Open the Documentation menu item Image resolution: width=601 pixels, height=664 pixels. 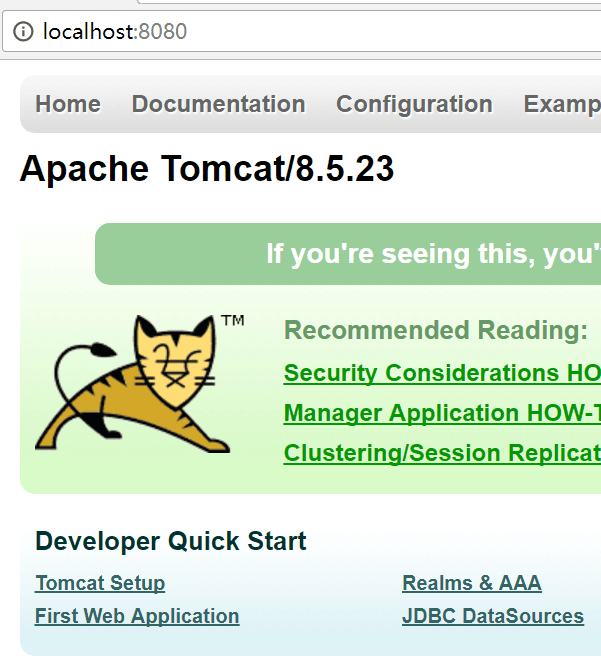[218, 104]
